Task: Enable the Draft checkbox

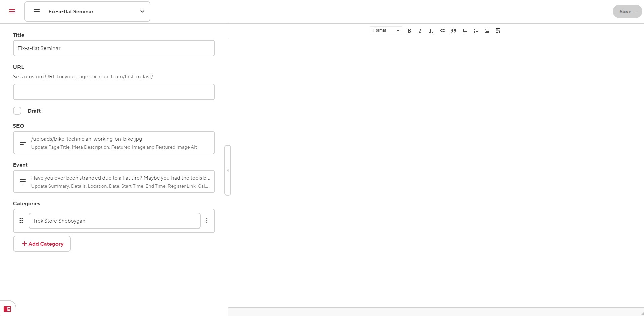Action: click(x=17, y=111)
